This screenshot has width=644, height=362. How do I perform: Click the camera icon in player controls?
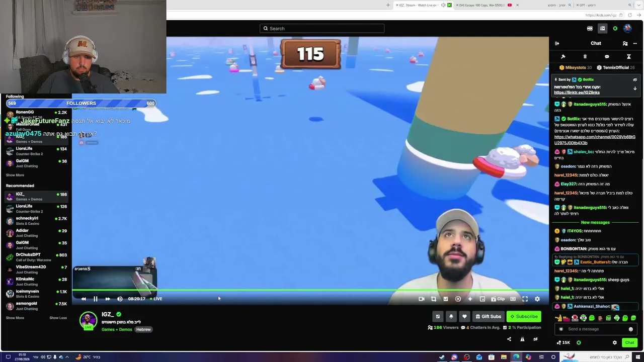pos(422,299)
